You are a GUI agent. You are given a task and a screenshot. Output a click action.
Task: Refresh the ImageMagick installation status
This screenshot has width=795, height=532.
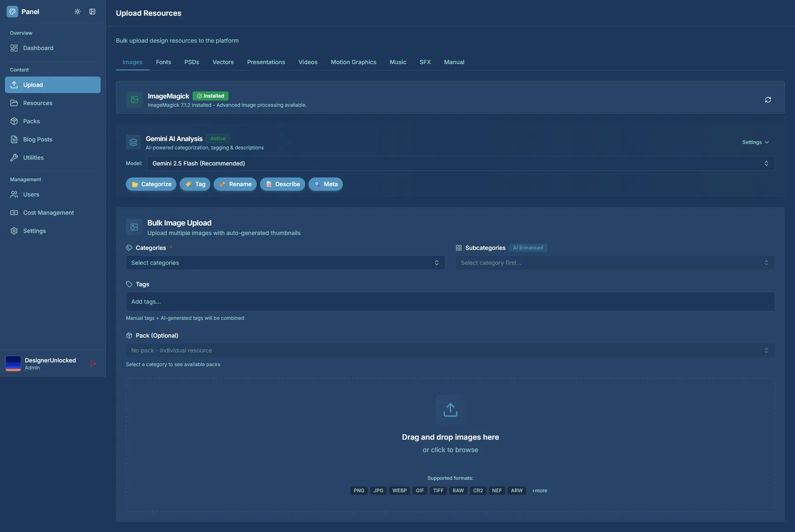768,99
